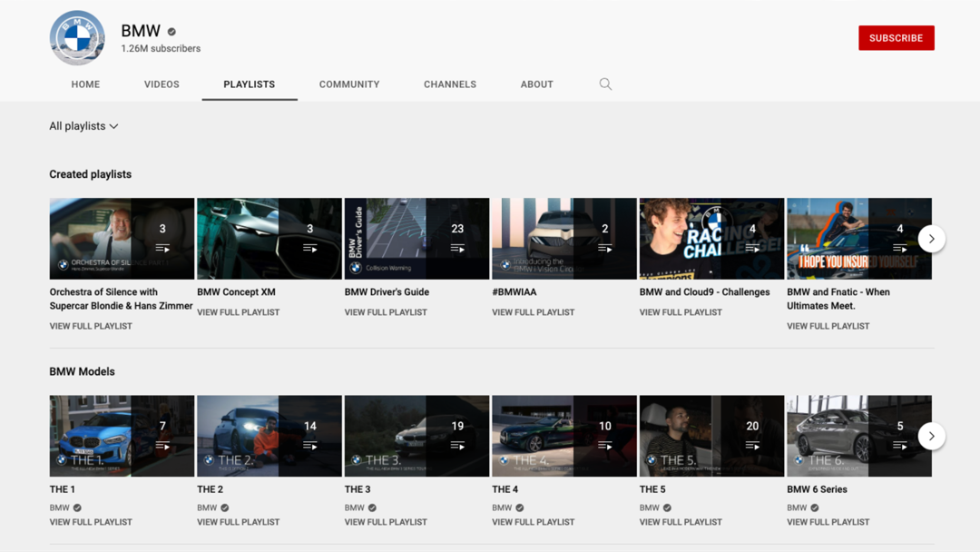Image resolution: width=980 pixels, height=552 pixels.
Task: Show more Created playlists with right arrow
Action: pos(931,239)
